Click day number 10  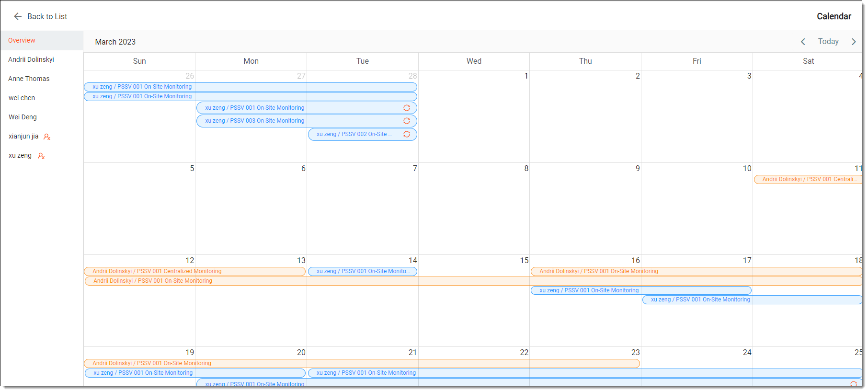tap(747, 169)
